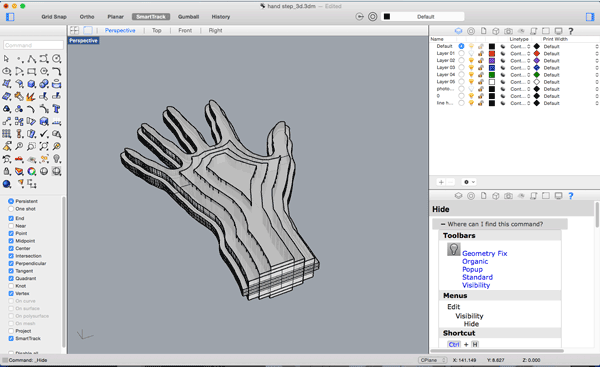Turn off the Intersection osnap checkbox
This screenshot has height=367, width=600.
click(11, 256)
